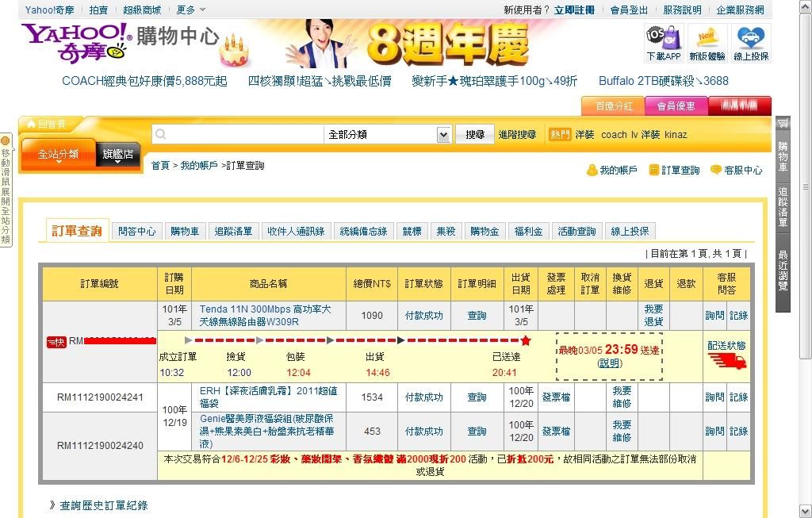Switch to the 收件人通訊錄 tab

296,232
